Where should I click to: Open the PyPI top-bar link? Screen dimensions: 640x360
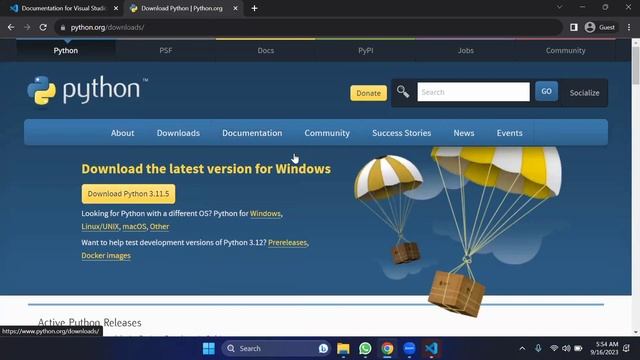366,51
